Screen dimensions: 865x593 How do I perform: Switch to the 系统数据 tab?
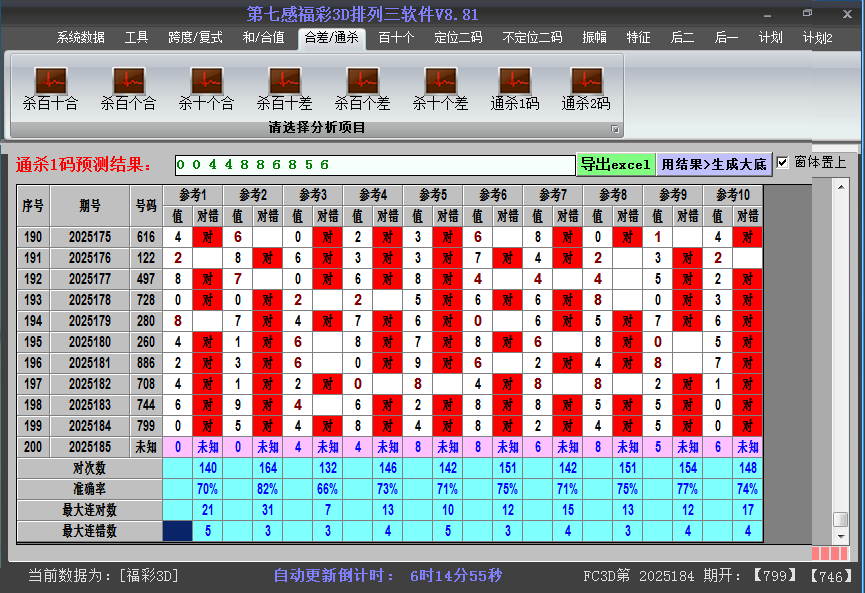point(81,38)
